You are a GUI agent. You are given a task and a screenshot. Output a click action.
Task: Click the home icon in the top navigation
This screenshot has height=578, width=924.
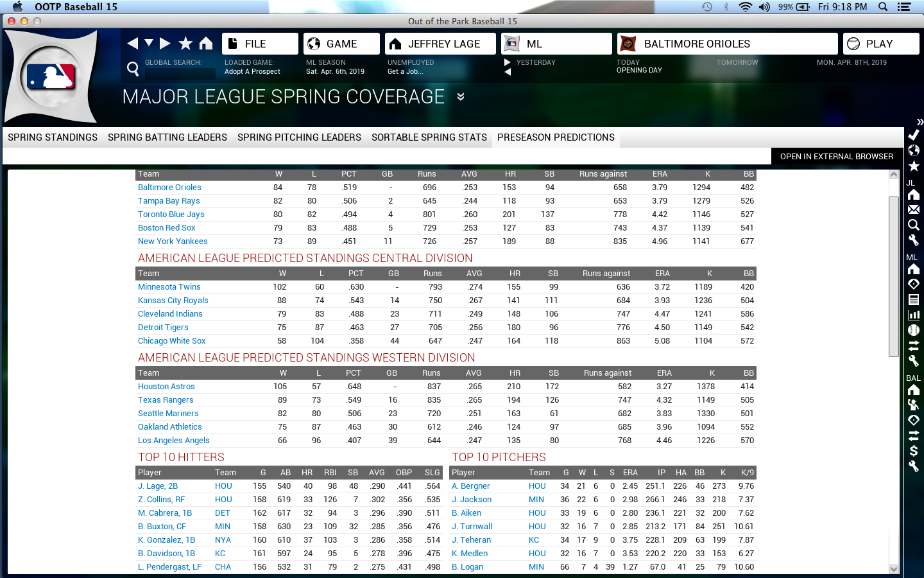click(206, 43)
